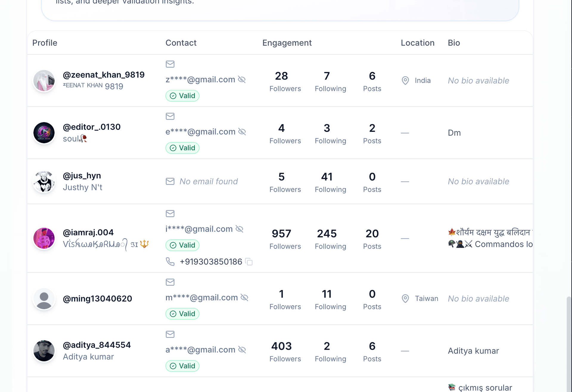Click default avatar of ming13040620

point(44,299)
